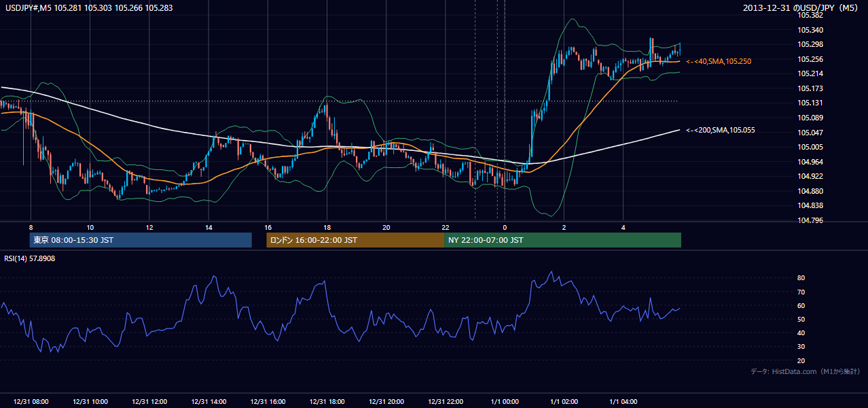The width and height of the screenshot is (868, 408).
Task: Click price axis value 105.298
Action: click(810, 44)
